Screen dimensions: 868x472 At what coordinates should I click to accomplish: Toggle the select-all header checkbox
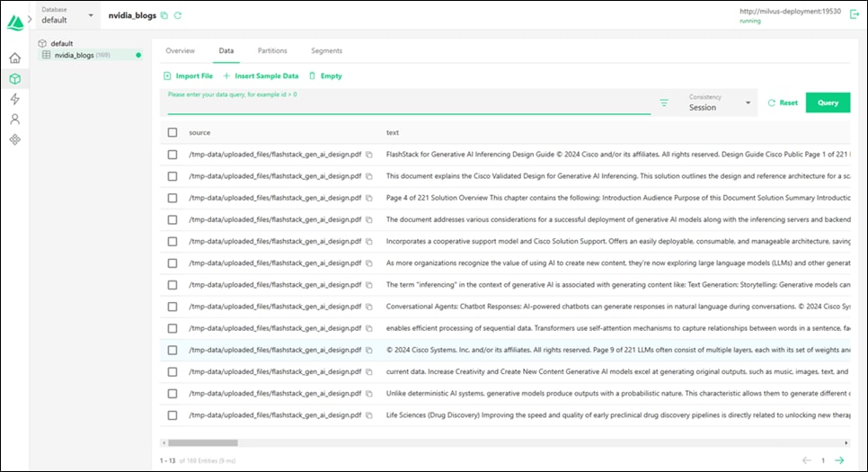coord(173,132)
